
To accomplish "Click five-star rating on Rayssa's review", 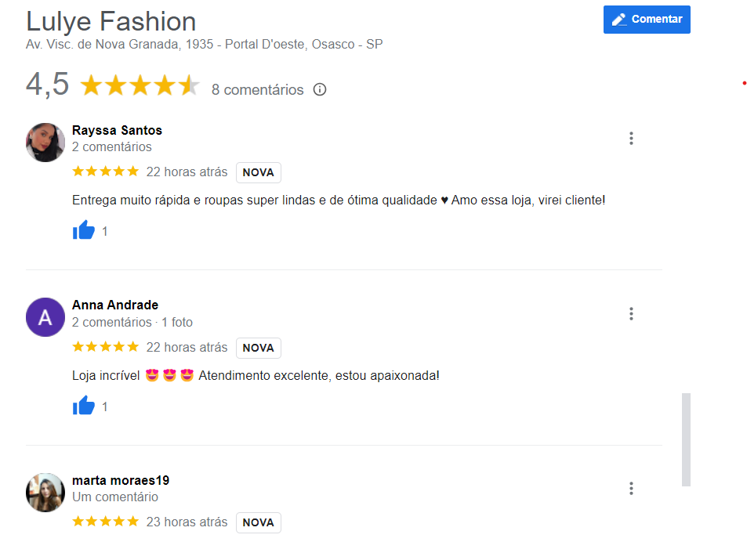I will 105,172.
